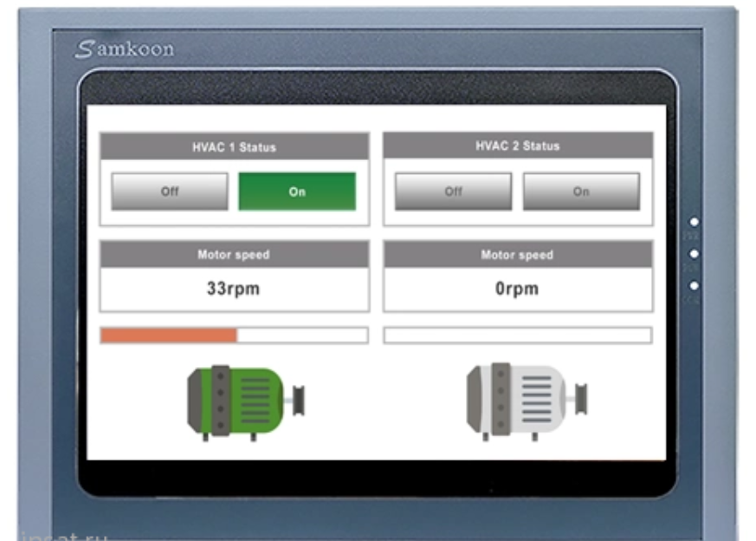Image resolution: width=756 pixels, height=541 pixels.
Task: Click the bottom indicator LED on bezel
Action: pyautogui.click(x=694, y=286)
